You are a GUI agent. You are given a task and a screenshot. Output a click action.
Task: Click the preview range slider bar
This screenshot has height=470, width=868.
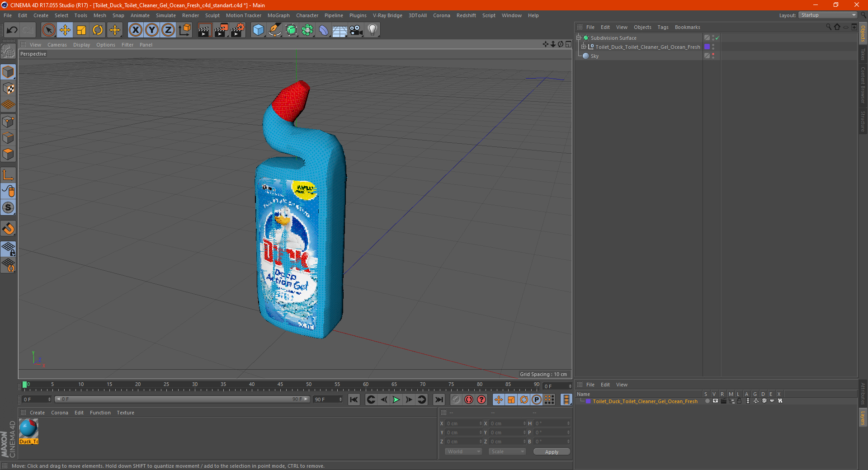(182, 399)
